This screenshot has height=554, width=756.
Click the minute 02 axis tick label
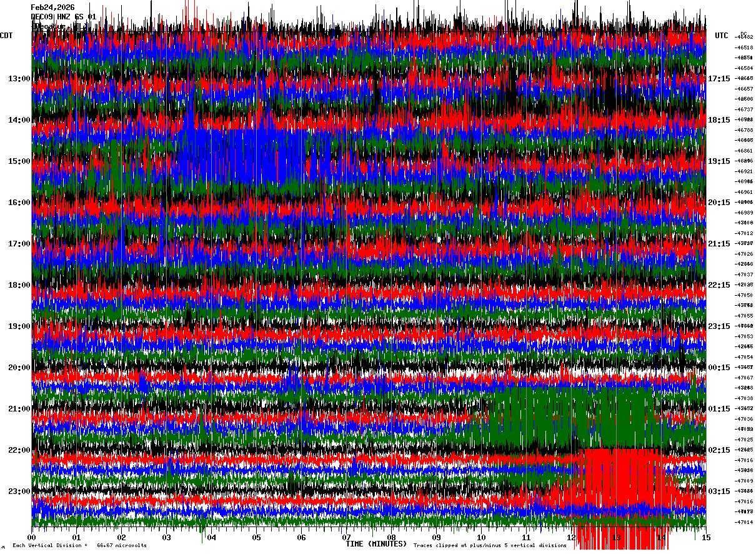[122, 538]
